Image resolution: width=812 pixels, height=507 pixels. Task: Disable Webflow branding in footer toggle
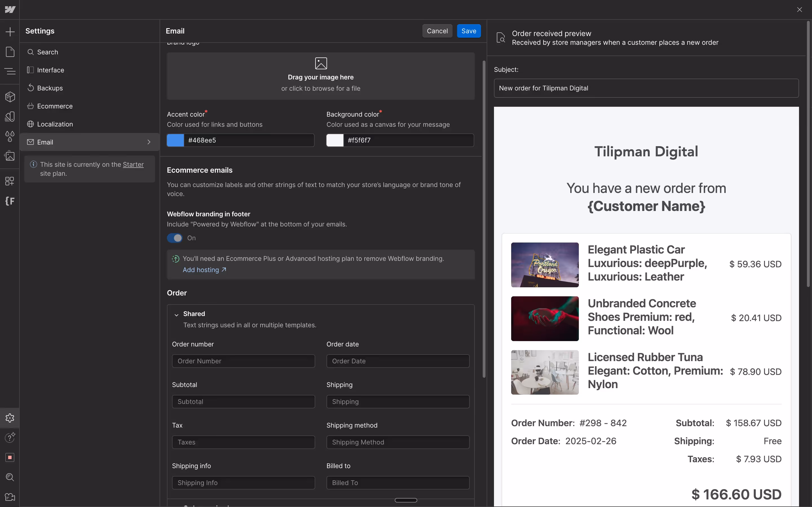pos(175,238)
